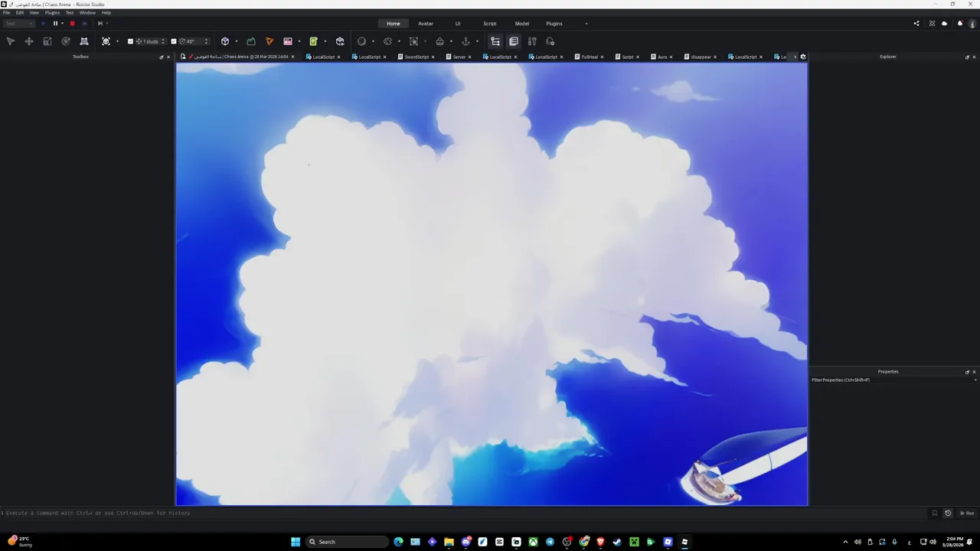
Task: Expand the Part type dropdown arrow
Action: point(237,41)
